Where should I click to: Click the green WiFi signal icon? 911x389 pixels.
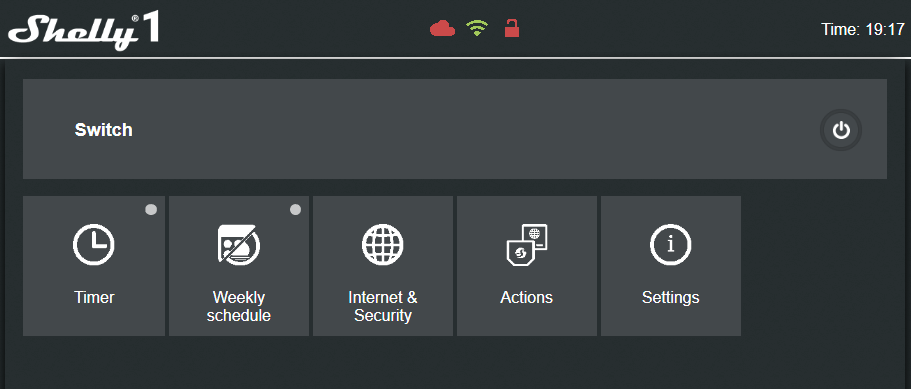477,28
